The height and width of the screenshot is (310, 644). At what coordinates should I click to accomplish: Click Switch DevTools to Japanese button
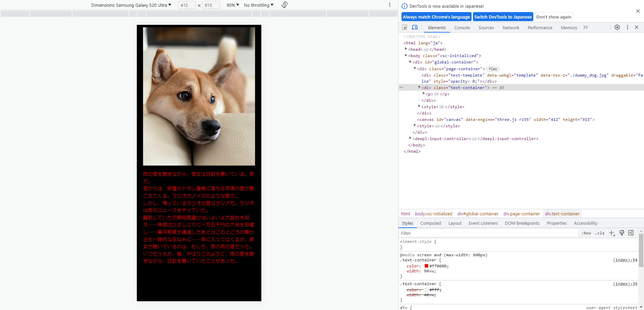(x=503, y=16)
